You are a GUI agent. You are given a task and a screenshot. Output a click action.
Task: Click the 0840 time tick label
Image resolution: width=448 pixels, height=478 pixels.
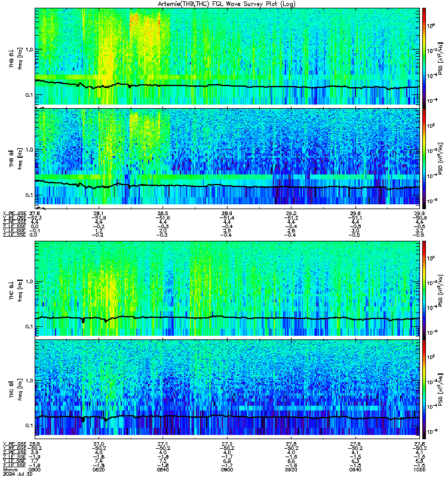(x=162, y=470)
